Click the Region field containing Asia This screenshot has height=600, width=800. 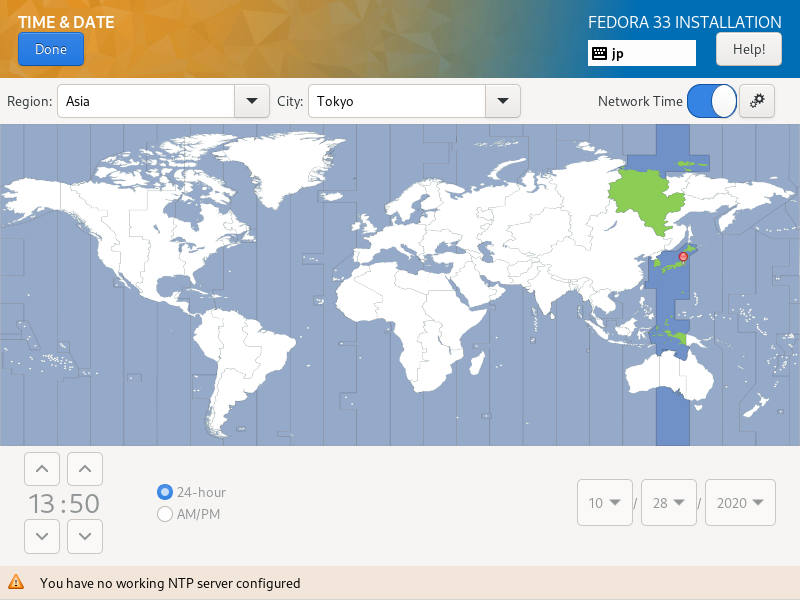pos(146,101)
